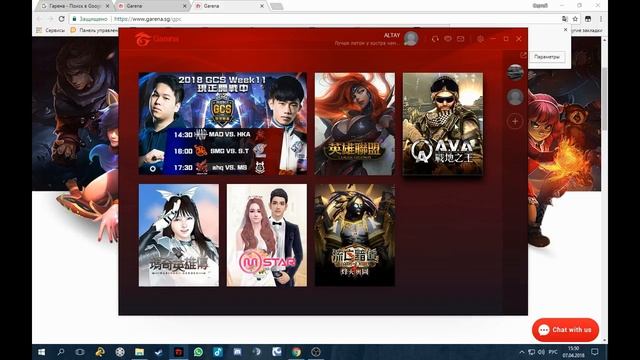Open the anime girl hero game tile
This screenshot has width=640, height=360.
pos(179,235)
